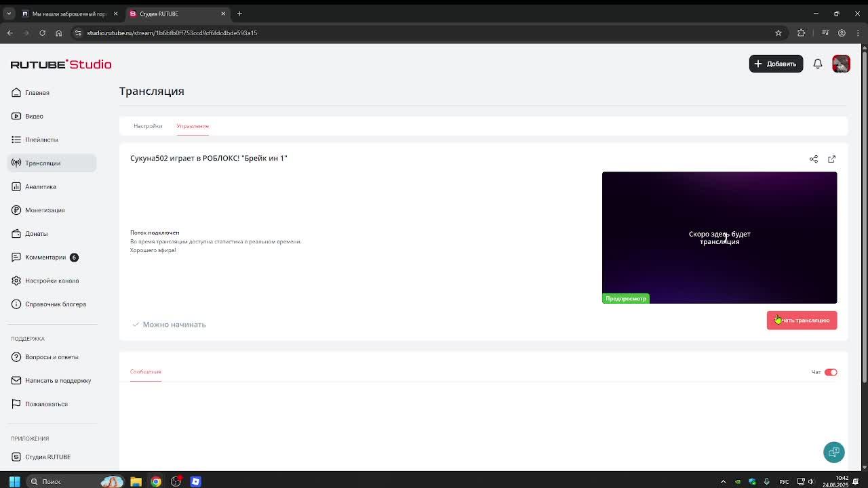Open the support chat widget button
Viewport: 868px width, 488px height.
tap(834, 452)
